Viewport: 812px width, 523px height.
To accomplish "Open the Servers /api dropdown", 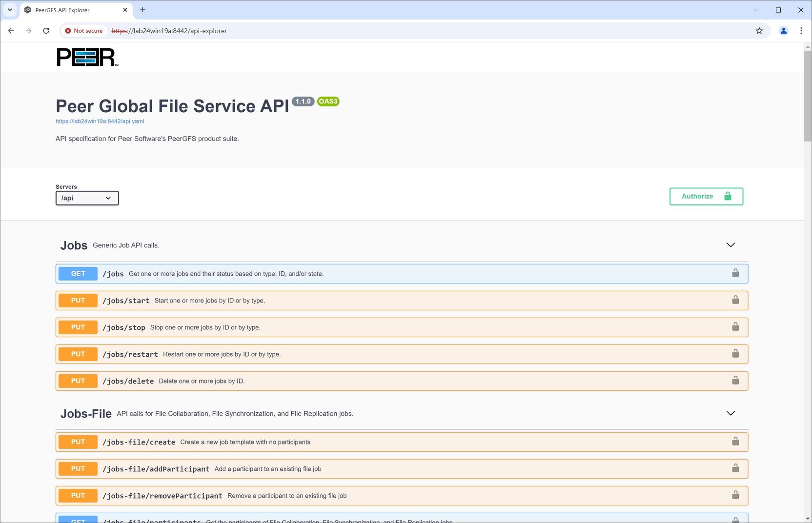I will (87, 198).
